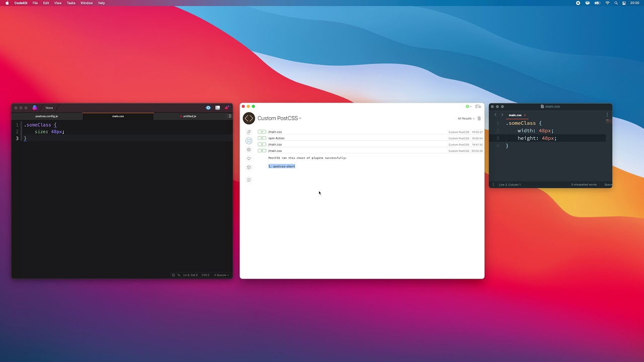Screen dimensions: 644x362
Task: Click the highlighted postcss-short text
Action: (282, 166)
